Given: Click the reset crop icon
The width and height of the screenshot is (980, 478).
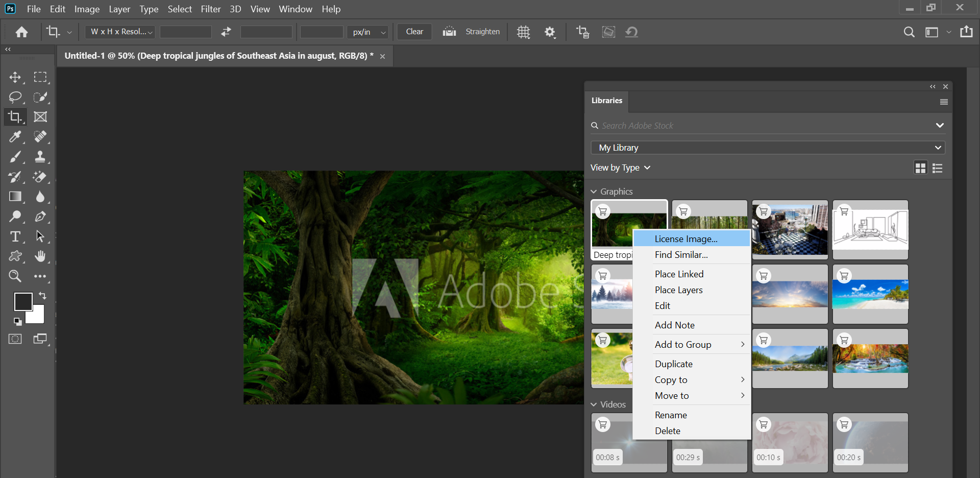Looking at the screenshot, I should click(x=632, y=32).
